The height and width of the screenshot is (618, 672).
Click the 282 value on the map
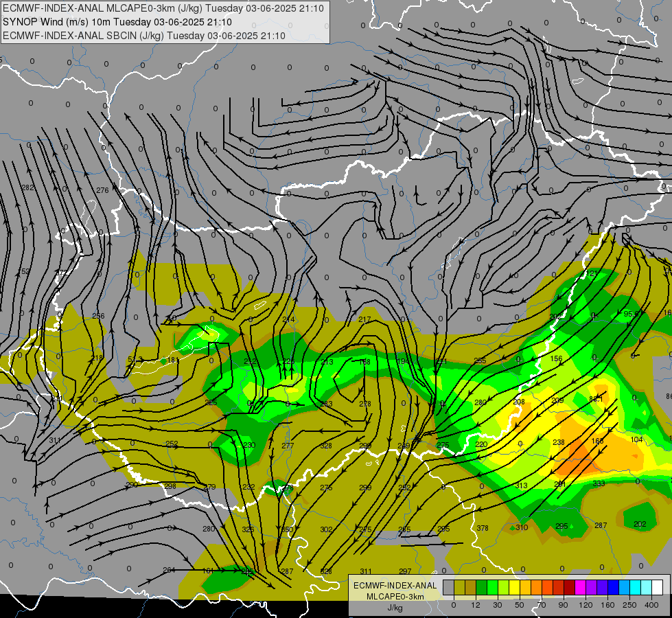click(28, 187)
